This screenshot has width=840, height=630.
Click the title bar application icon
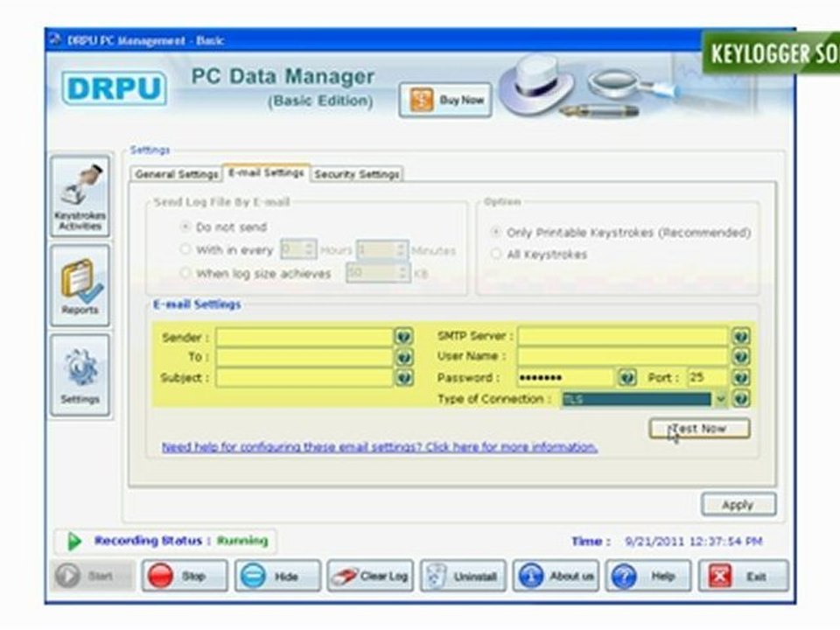tap(54, 39)
